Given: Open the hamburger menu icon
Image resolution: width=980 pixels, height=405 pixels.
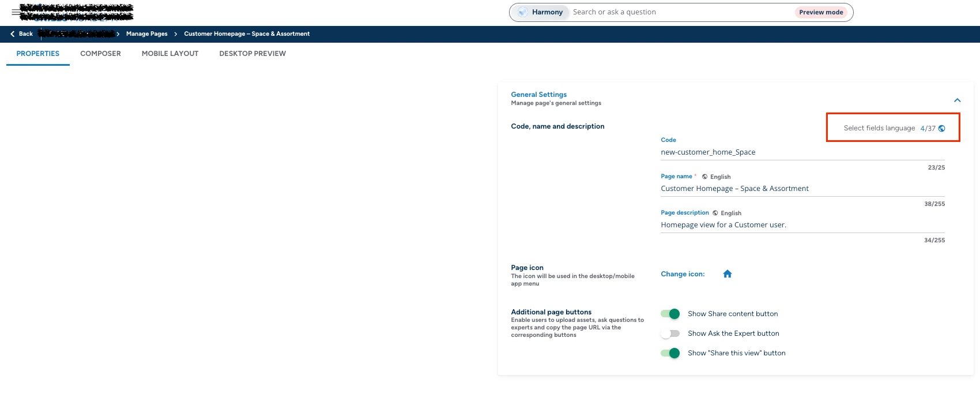Looking at the screenshot, I should point(15,12).
